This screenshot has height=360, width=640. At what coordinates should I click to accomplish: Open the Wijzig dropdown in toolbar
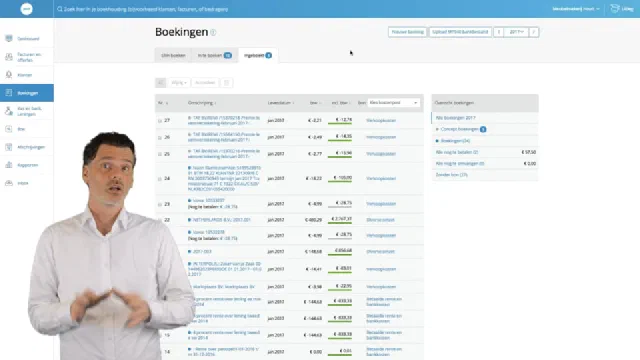(179, 82)
